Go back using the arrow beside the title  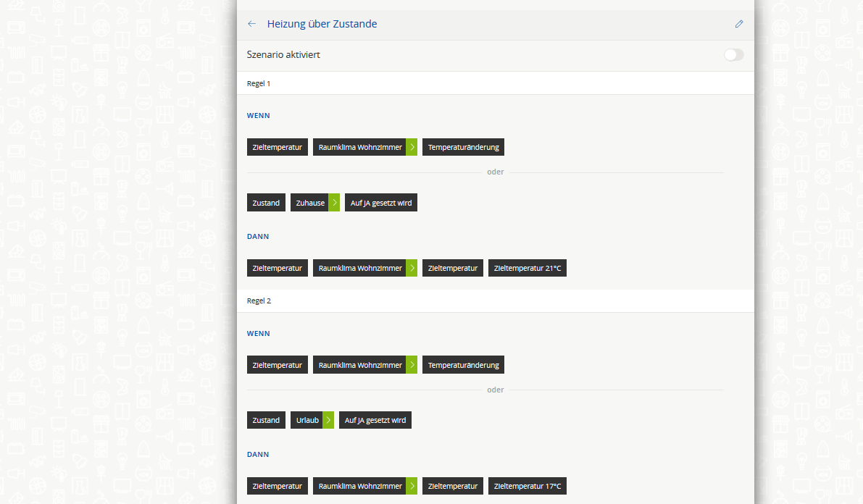(x=252, y=24)
